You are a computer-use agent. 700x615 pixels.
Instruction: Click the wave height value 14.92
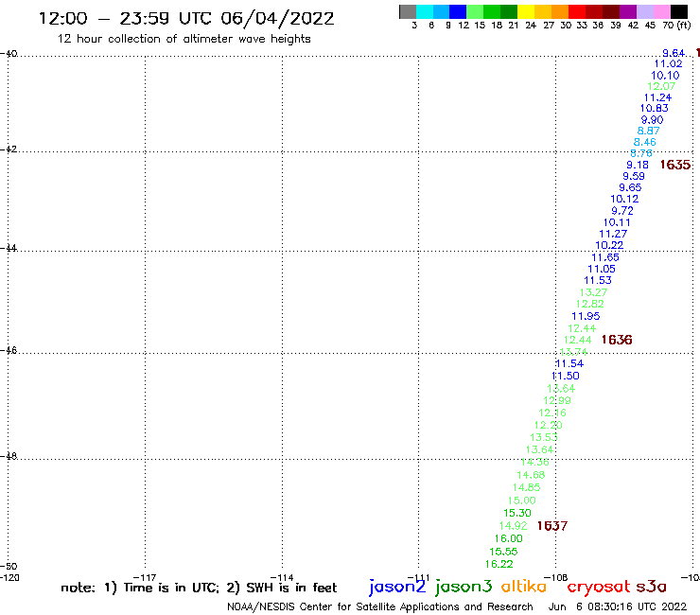(x=514, y=526)
